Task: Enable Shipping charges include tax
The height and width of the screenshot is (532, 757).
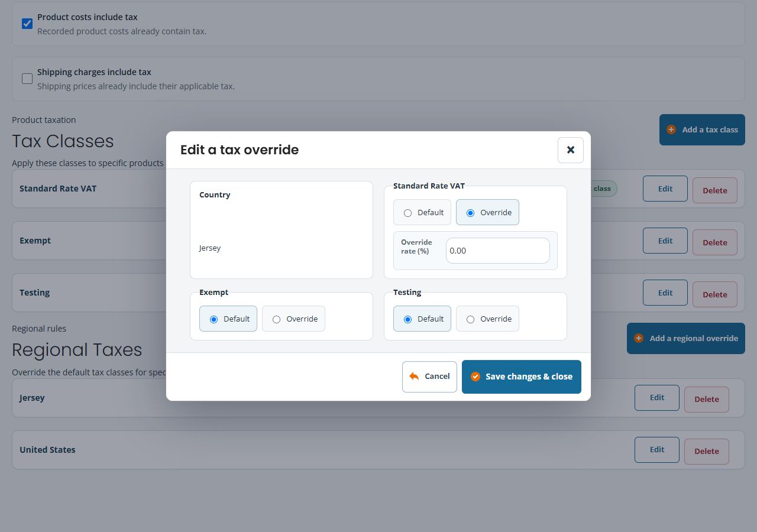Action: (27, 79)
